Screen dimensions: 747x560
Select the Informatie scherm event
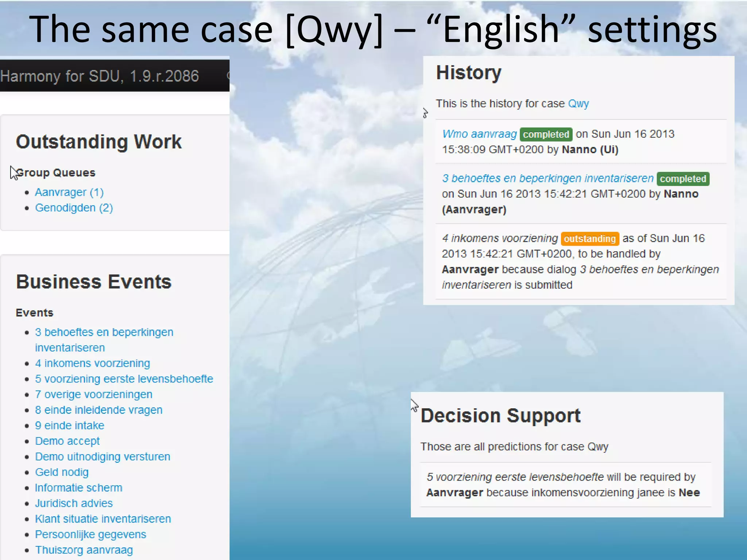(x=79, y=488)
